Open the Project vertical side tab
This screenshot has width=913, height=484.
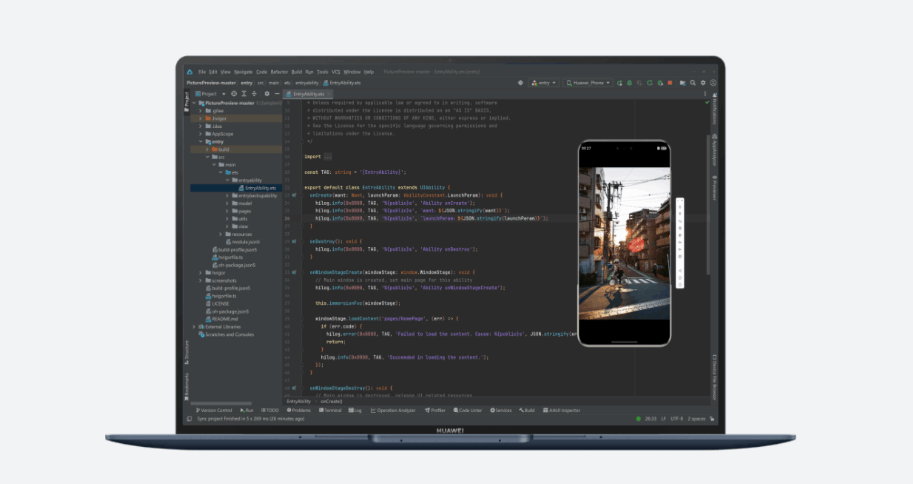[187, 100]
